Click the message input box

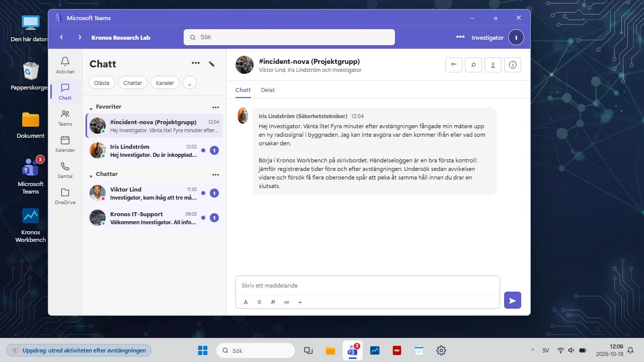point(368,286)
